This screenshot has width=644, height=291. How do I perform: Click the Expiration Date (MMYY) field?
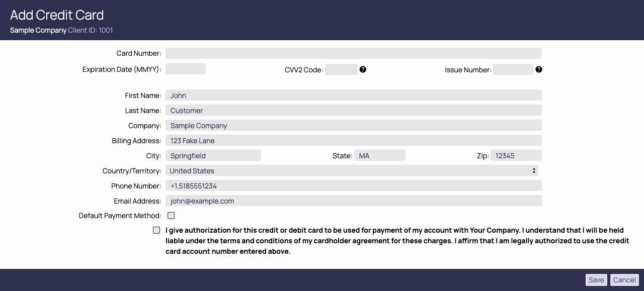186,69
